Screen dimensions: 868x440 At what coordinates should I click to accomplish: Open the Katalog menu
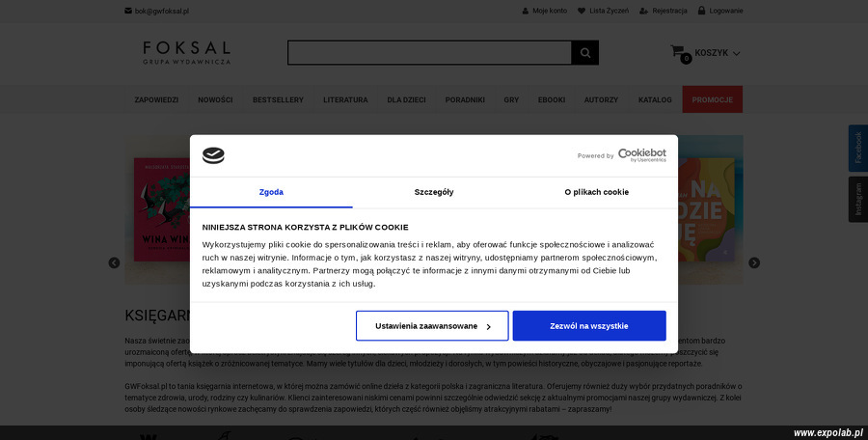tap(655, 99)
